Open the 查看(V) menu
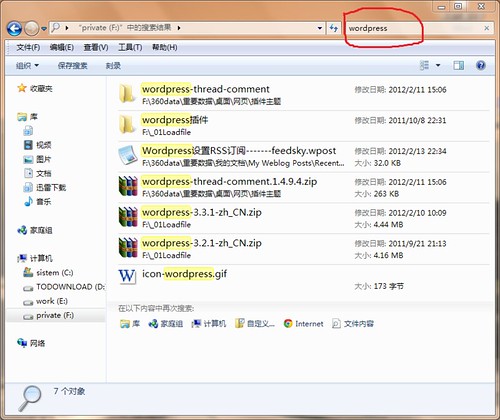The height and width of the screenshot is (420, 500). [96, 48]
